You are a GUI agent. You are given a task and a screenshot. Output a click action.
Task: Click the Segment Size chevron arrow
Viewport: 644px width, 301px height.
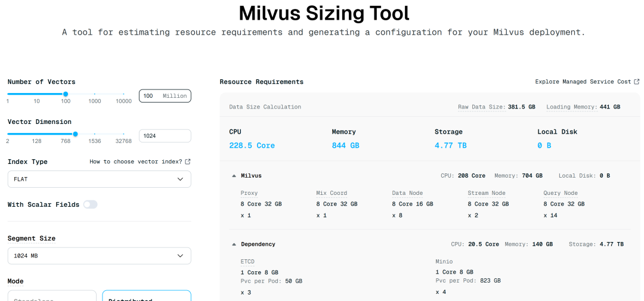(x=180, y=256)
